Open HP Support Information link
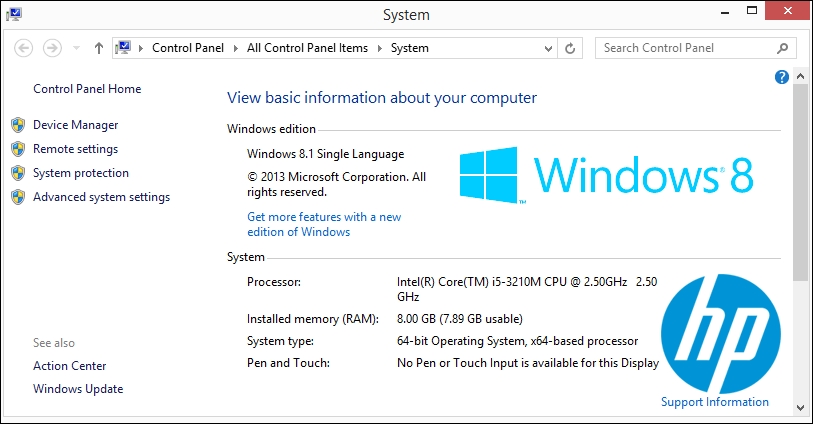Image resolution: width=813 pixels, height=424 pixels. coord(714,402)
